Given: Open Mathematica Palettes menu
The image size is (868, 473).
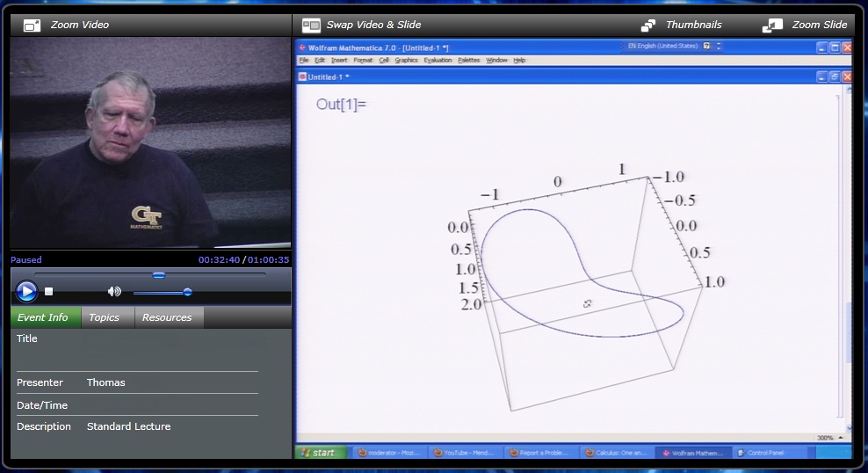Looking at the screenshot, I should coord(469,60).
